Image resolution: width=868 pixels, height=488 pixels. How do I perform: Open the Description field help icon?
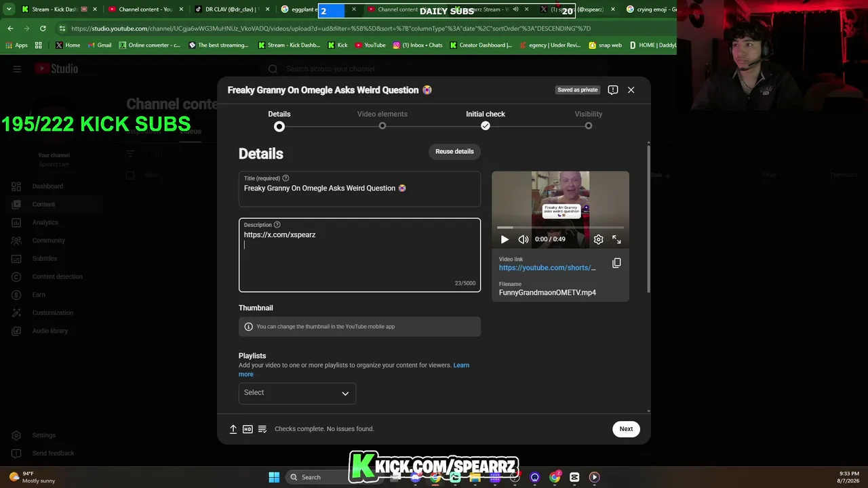coord(277,225)
